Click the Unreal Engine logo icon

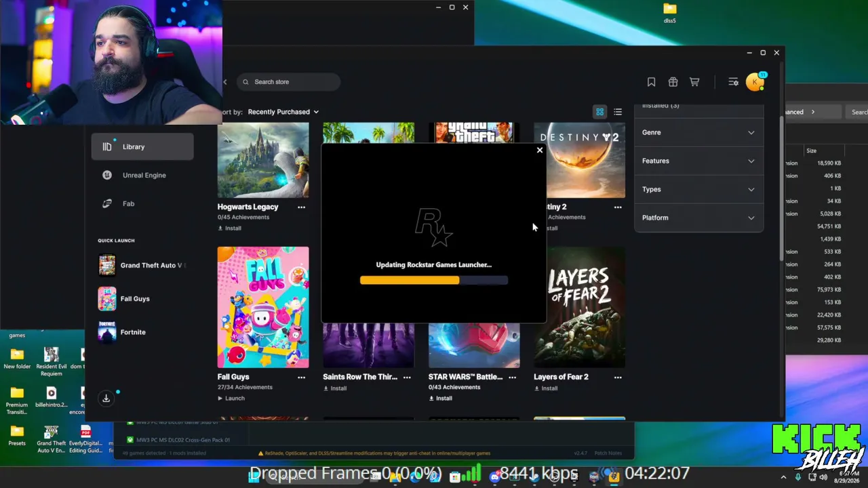106,175
